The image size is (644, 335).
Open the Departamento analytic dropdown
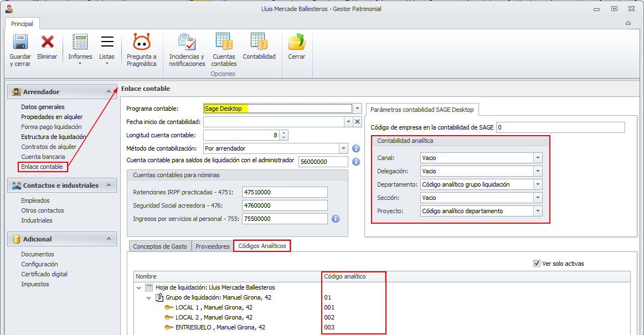[x=537, y=184]
